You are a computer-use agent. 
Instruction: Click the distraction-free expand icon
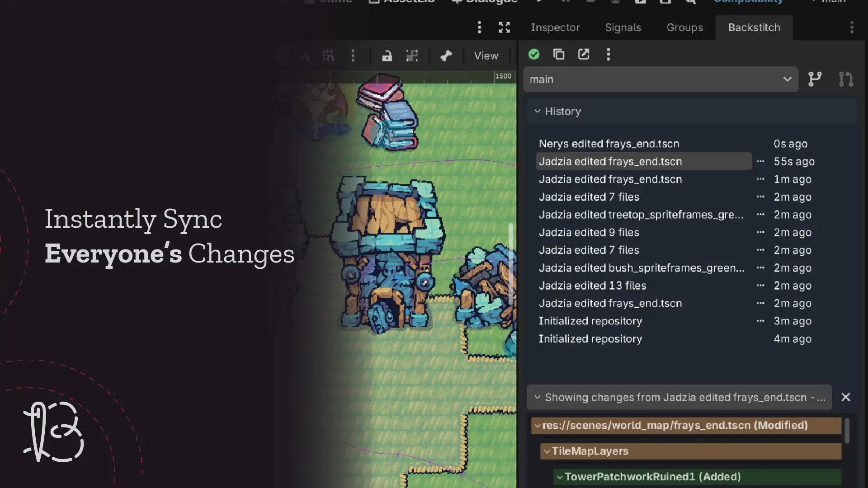pyautogui.click(x=504, y=28)
